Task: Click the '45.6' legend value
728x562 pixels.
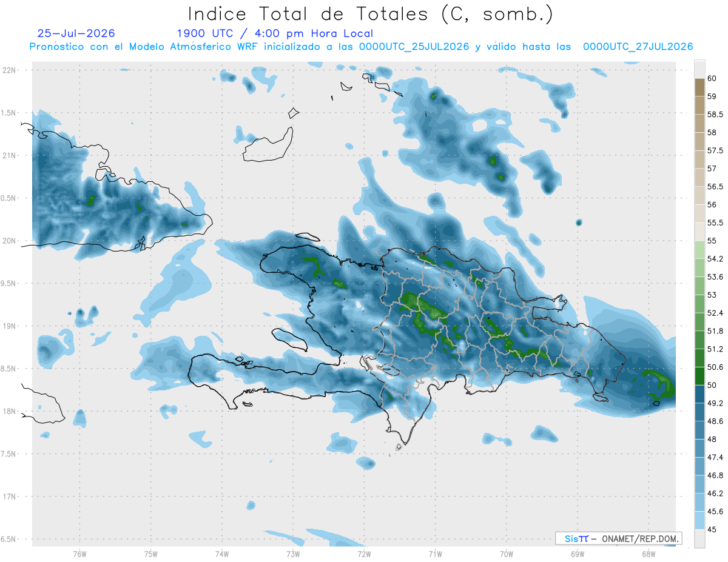Action: [x=715, y=512]
